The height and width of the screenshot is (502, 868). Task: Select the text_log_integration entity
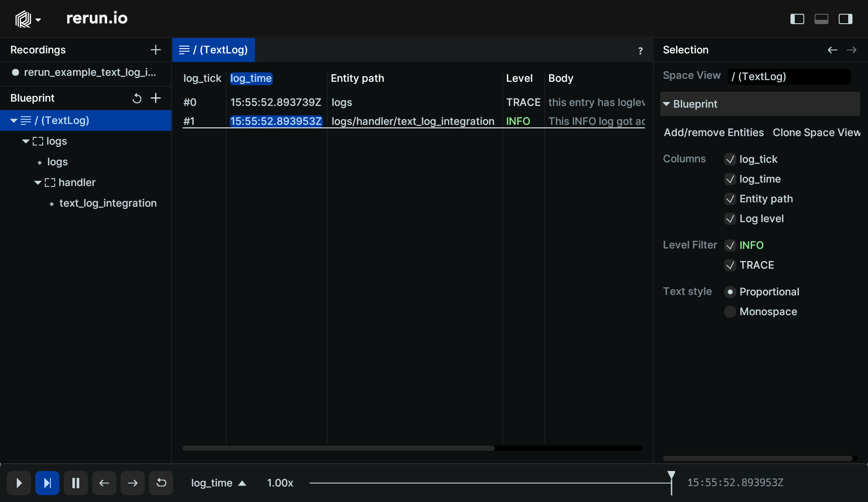click(x=108, y=203)
